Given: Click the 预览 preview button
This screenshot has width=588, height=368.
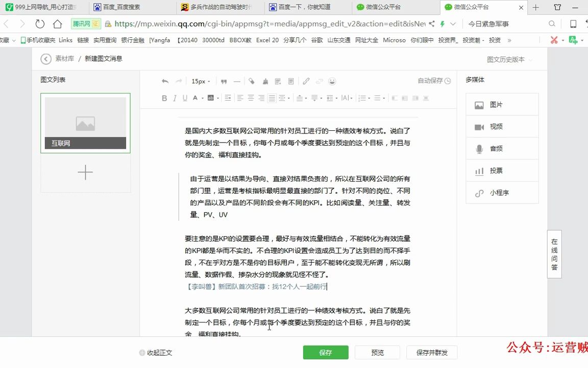Looking at the screenshot, I should click(377, 352).
